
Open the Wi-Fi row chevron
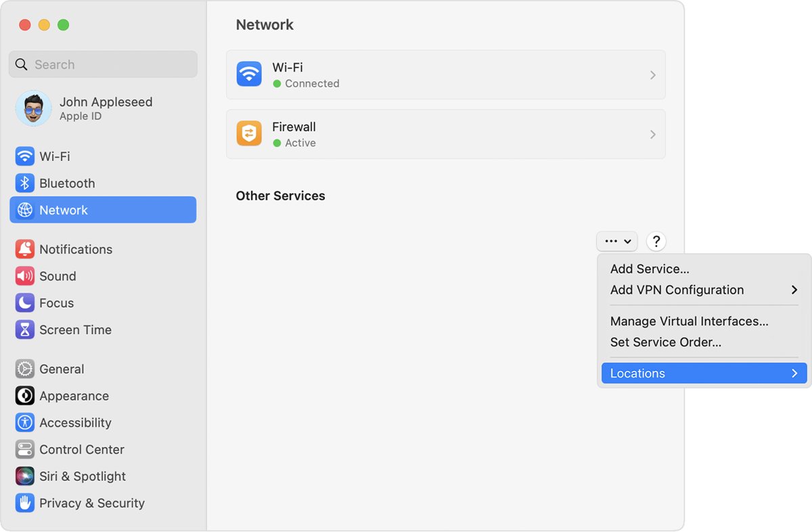[652, 75]
